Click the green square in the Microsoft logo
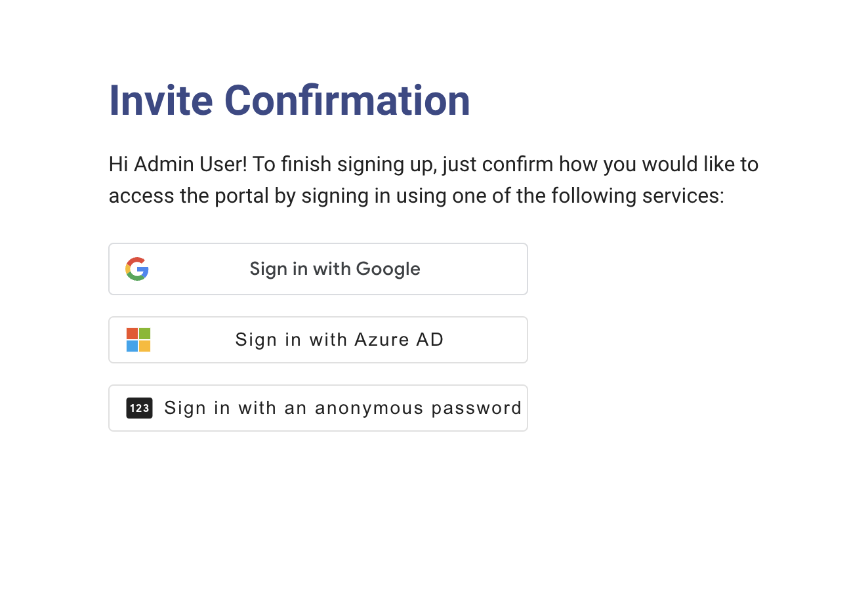This screenshot has width=849, height=616. point(144,334)
